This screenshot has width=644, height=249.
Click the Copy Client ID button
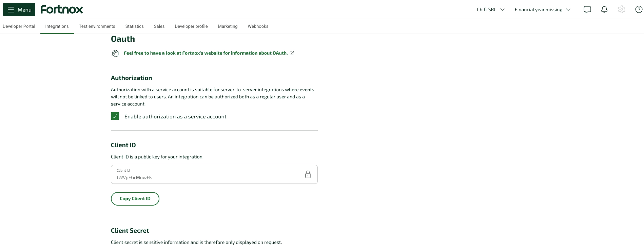(135, 199)
